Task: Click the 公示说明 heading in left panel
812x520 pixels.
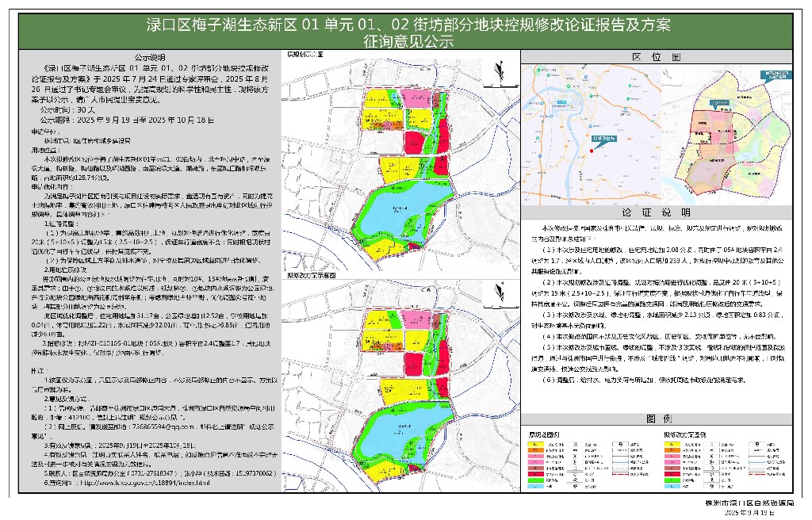Action: coord(150,57)
